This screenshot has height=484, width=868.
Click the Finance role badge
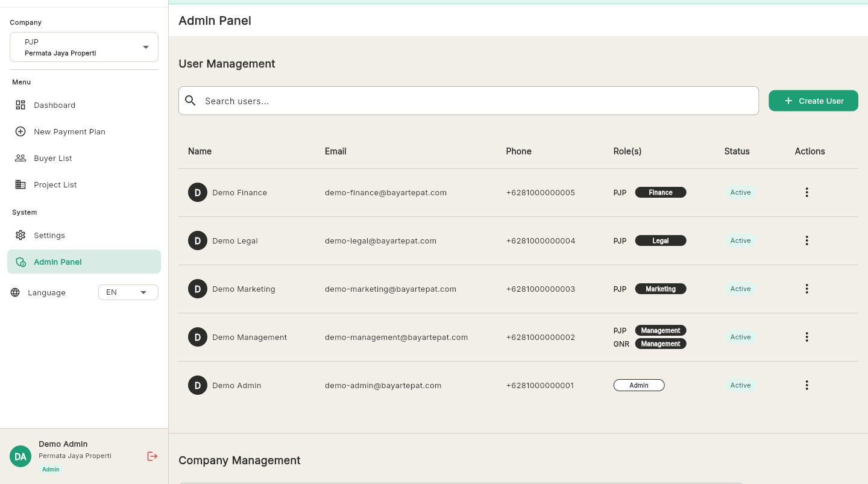click(x=661, y=192)
